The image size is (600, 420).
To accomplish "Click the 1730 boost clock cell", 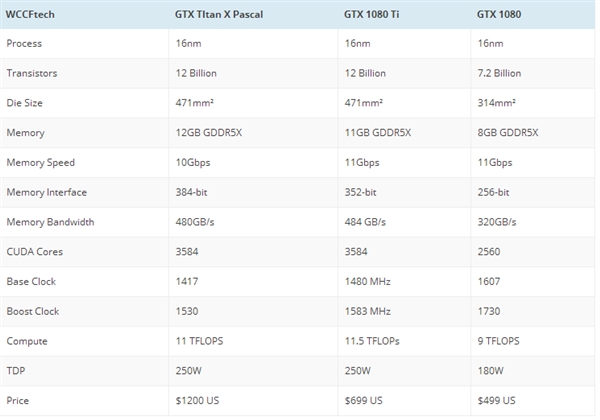I will [x=490, y=311].
